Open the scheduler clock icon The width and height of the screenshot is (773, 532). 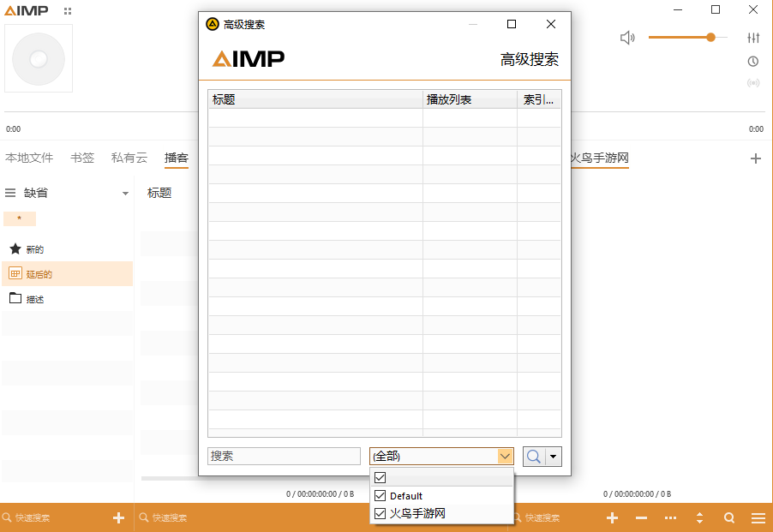pos(753,61)
